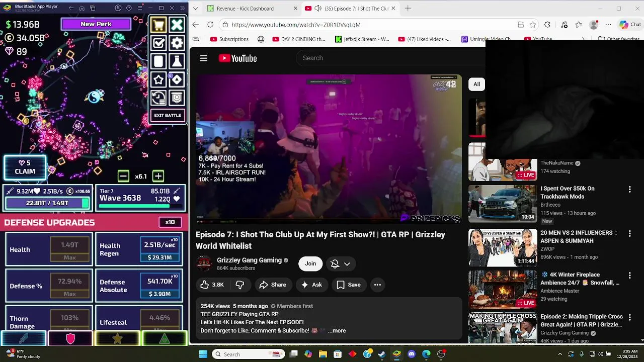Click BlueStacks back arrow icon
The image size is (644, 362).
(x=71, y=8)
